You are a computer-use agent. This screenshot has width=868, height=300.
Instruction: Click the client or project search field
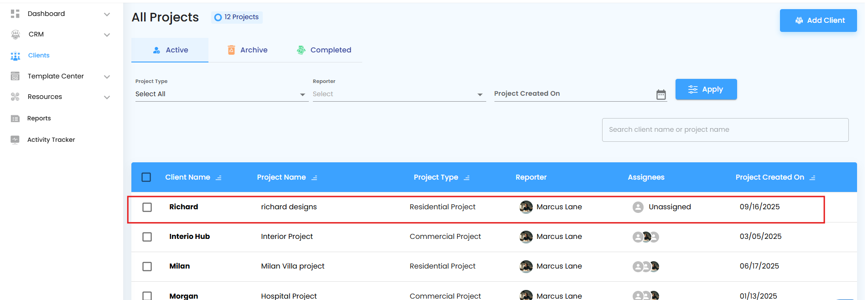725,130
